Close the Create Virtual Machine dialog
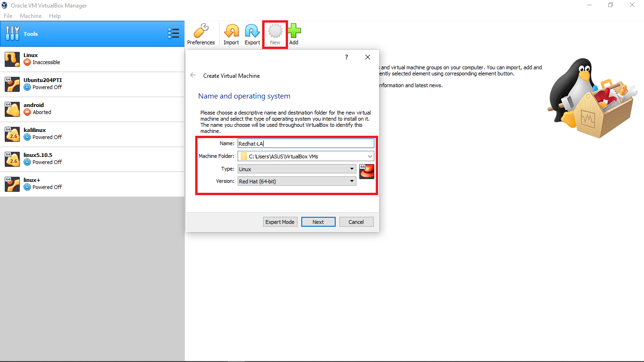644x362 pixels. 368,57
